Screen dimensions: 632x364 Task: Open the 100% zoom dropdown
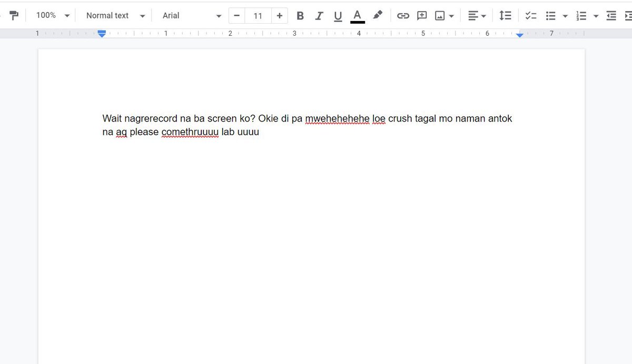[52, 15]
